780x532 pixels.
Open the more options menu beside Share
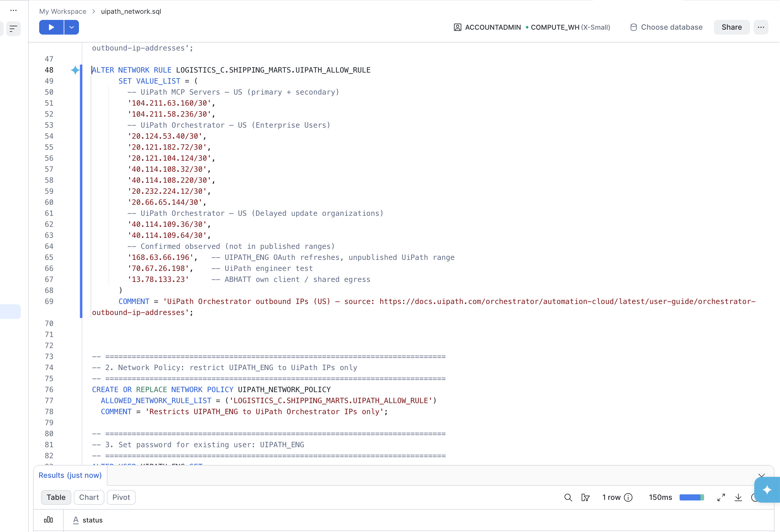pos(761,27)
